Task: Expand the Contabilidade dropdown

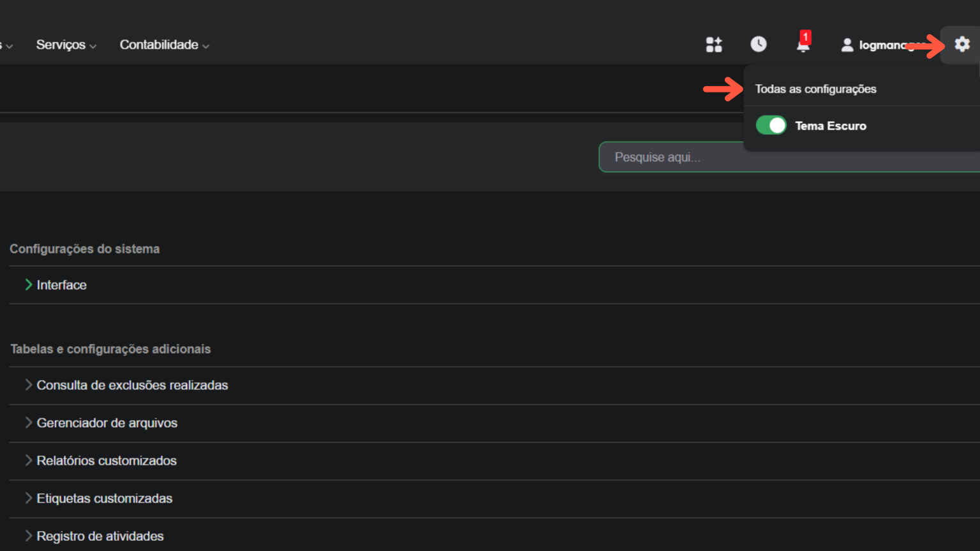Action: click(x=159, y=45)
